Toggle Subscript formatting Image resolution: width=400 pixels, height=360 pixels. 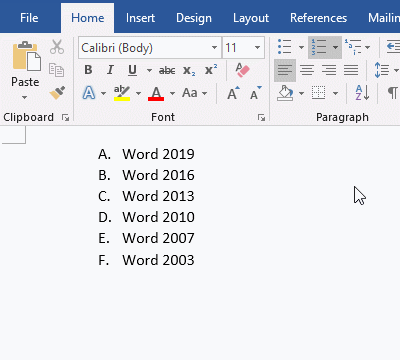point(189,70)
